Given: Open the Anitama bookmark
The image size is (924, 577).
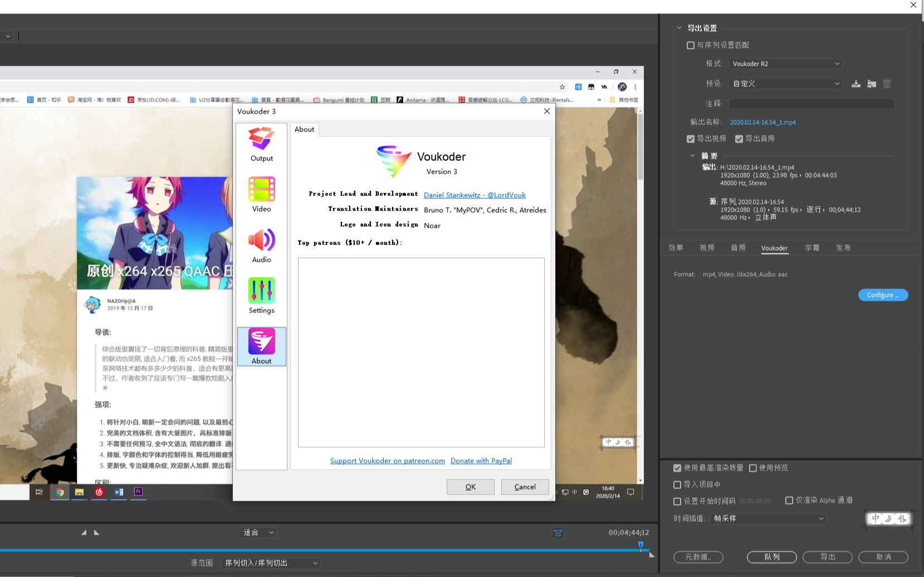Looking at the screenshot, I should click(x=423, y=100).
